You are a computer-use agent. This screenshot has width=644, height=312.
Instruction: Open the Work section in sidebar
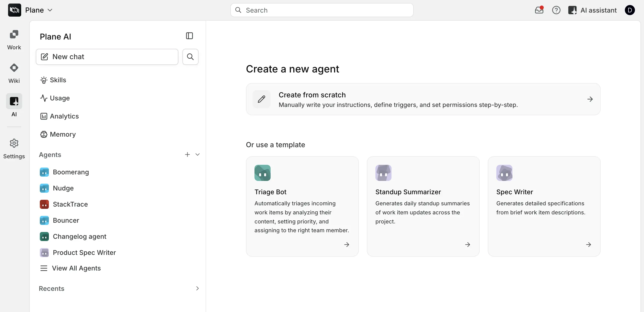[14, 40]
